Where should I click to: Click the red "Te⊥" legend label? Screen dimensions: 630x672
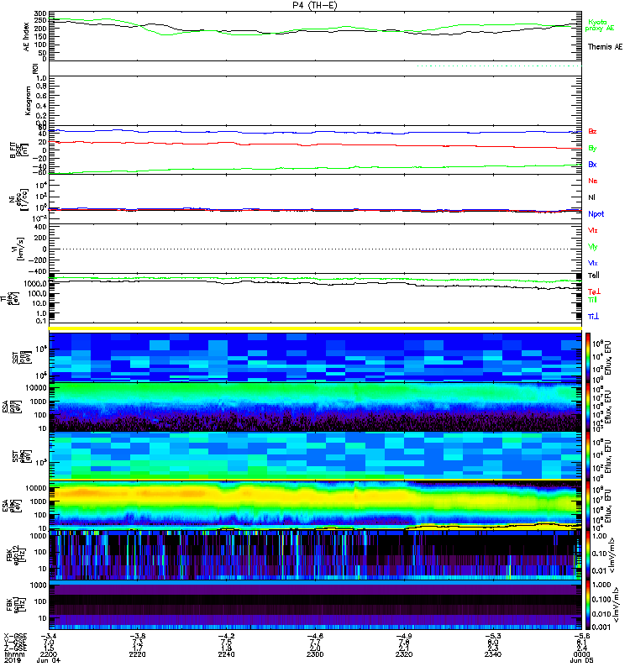(x=594, y=291)
